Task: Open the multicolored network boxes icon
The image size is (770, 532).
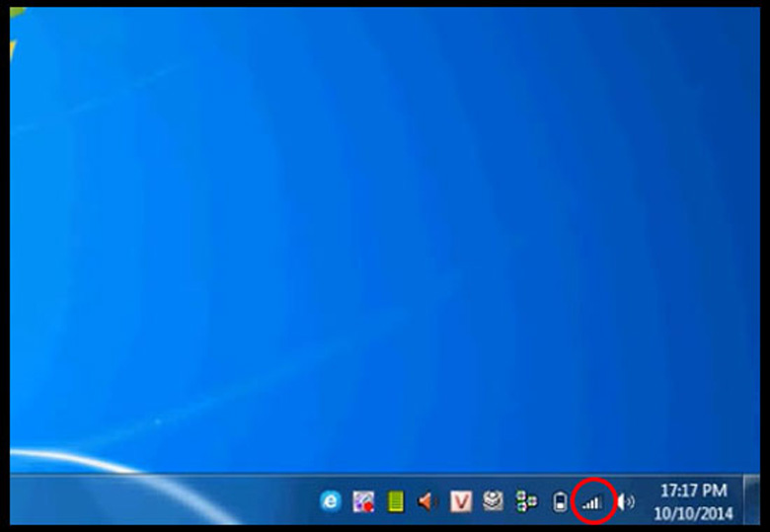Action: (526, 501)
